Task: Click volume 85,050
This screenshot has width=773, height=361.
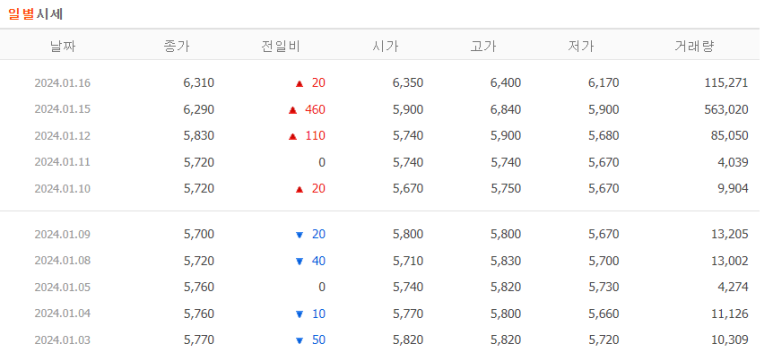Action: click(x=730, y=136)
